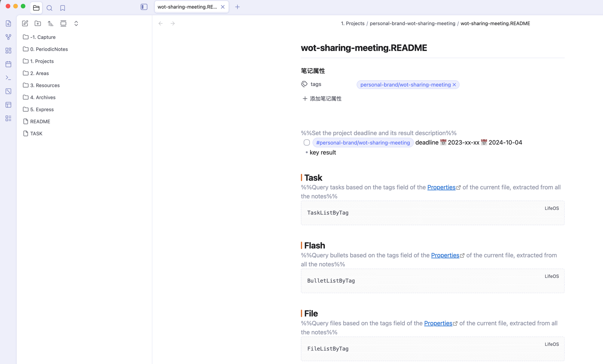
Task: Click the 1. Projects breadcrumb
Action: click(x=353, y=23)
